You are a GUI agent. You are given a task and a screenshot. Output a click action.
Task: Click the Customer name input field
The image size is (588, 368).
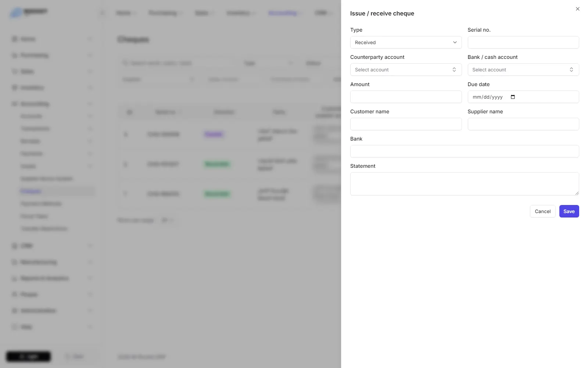click(406, 124)
